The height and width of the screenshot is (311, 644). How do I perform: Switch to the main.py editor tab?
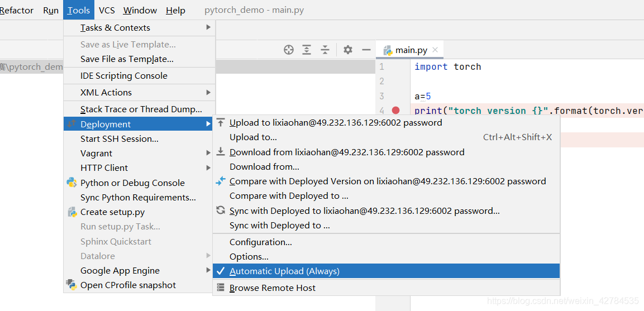tap(409, 50)
